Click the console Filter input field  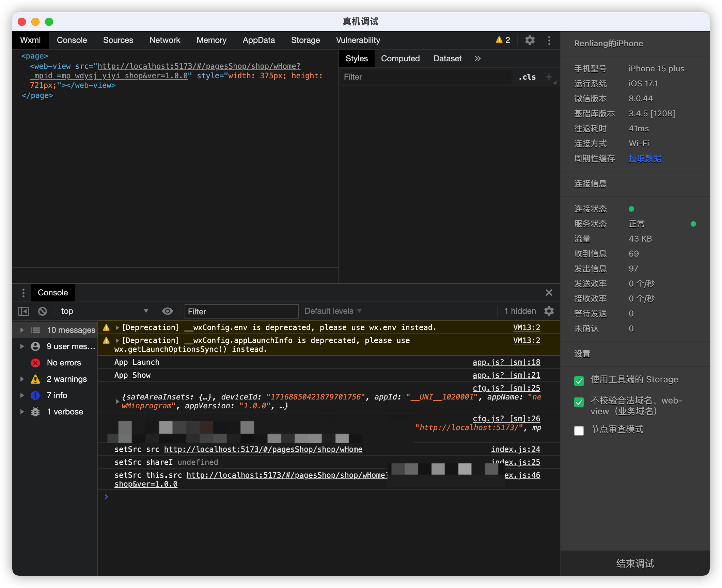tap(241, 311)
